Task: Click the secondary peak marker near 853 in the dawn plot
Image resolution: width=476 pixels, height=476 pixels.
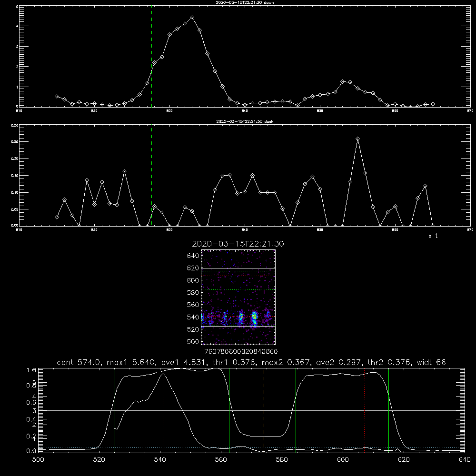Action: [x=342, y=81]
